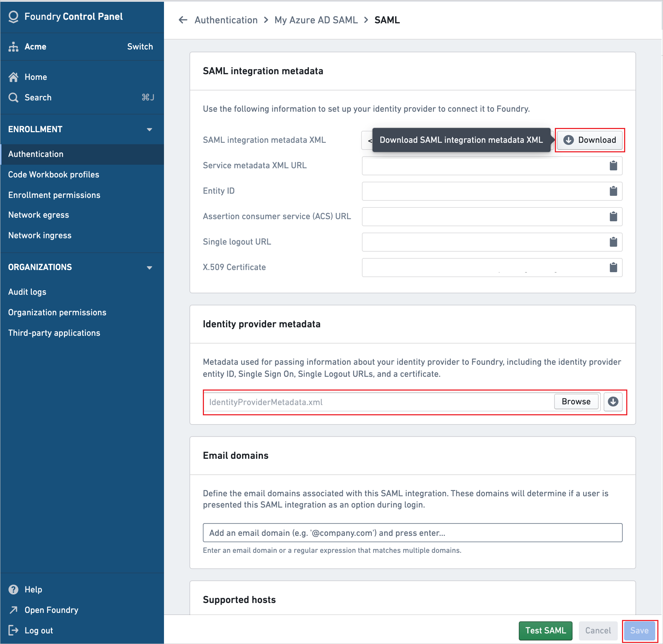
Task: Click the Home icon in sidebar
Action: [13, 77]
